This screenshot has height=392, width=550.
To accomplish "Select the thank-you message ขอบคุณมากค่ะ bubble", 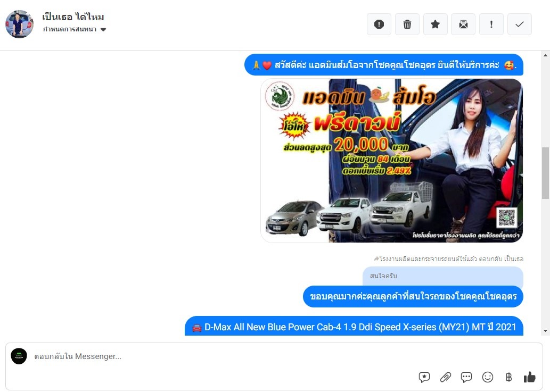I will coord(413,296).
